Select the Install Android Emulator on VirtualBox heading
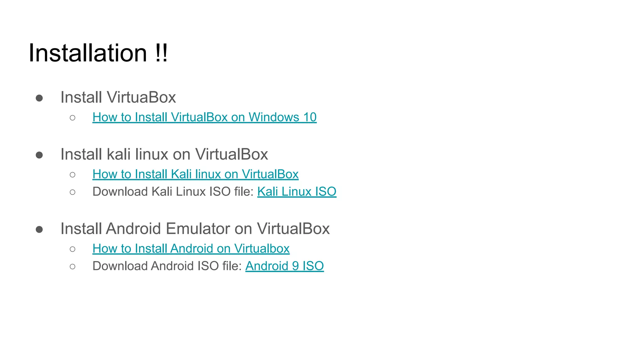 click(195, 228)
